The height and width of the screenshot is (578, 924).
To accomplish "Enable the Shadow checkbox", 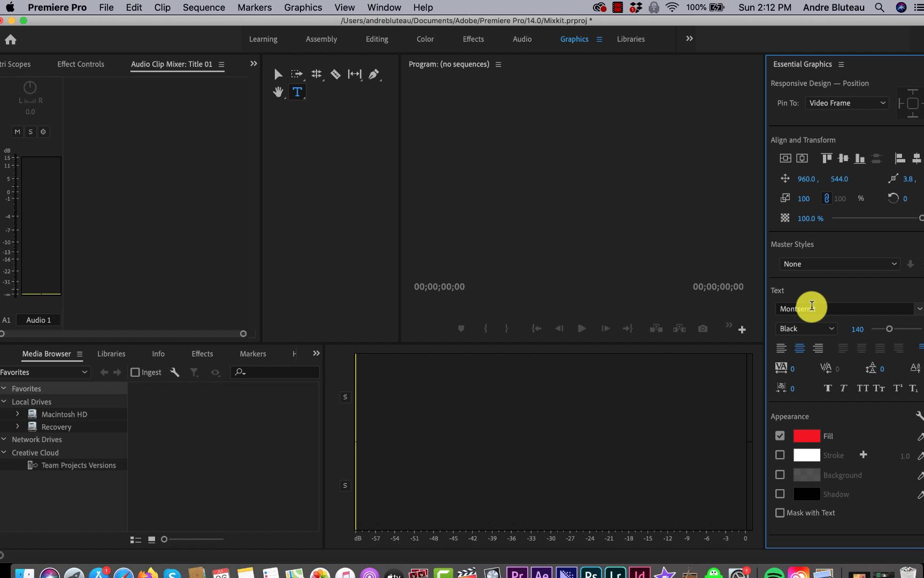I will (780, 494).
